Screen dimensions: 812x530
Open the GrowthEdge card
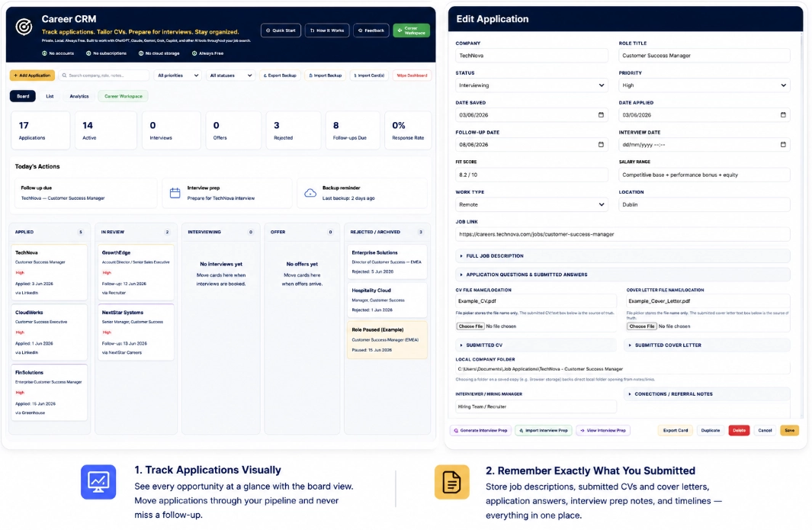click(x=136, y=272)
